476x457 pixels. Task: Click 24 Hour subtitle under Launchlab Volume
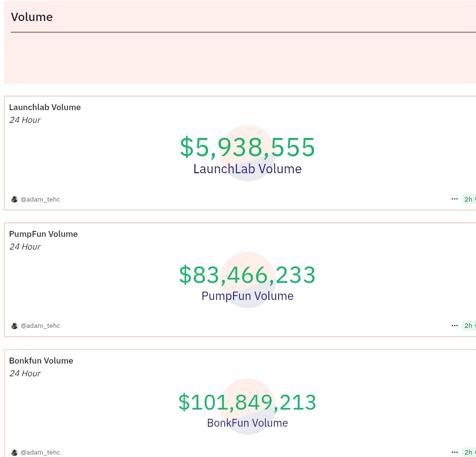(25, 120)
